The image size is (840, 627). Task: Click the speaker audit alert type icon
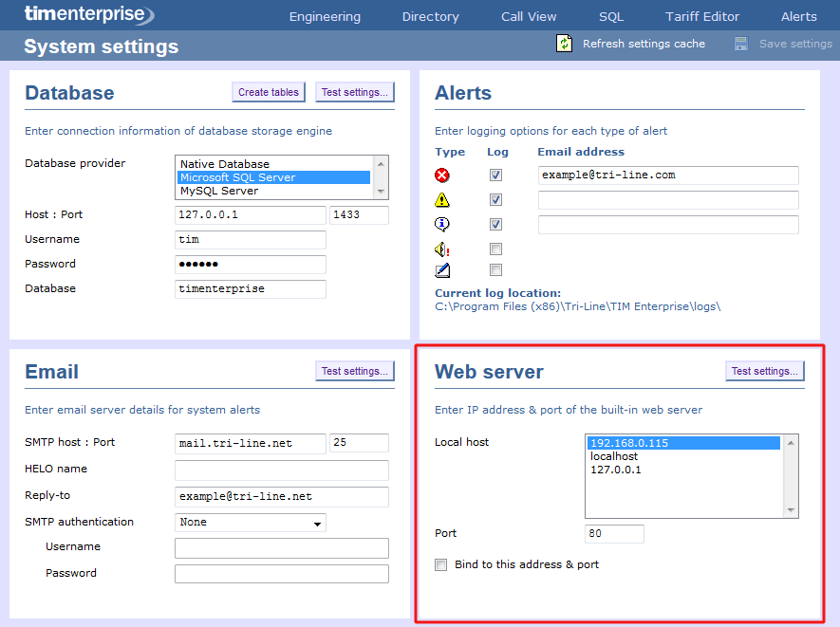[442, 249]
